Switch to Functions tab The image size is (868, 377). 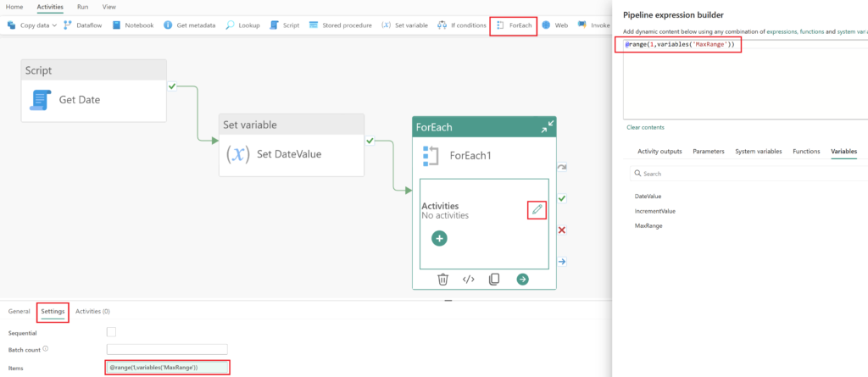[806, 151]
